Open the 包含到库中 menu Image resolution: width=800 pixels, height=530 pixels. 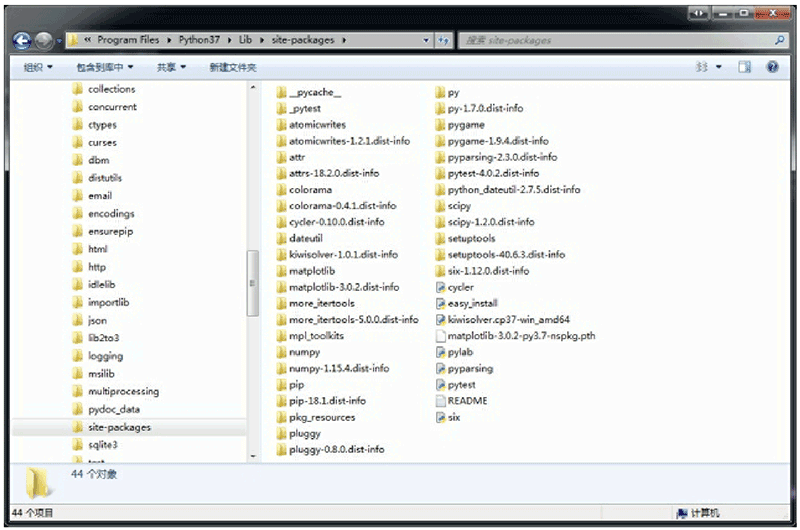tap(105, 67)
